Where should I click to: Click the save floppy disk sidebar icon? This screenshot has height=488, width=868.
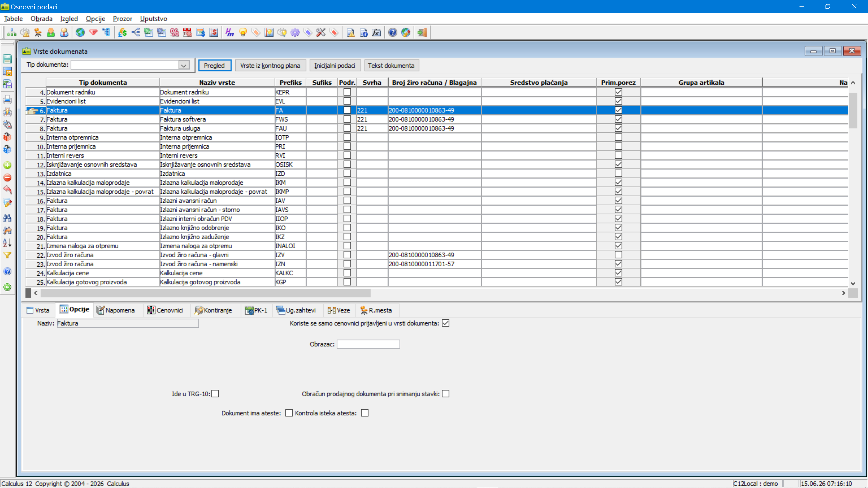point(7,59)
